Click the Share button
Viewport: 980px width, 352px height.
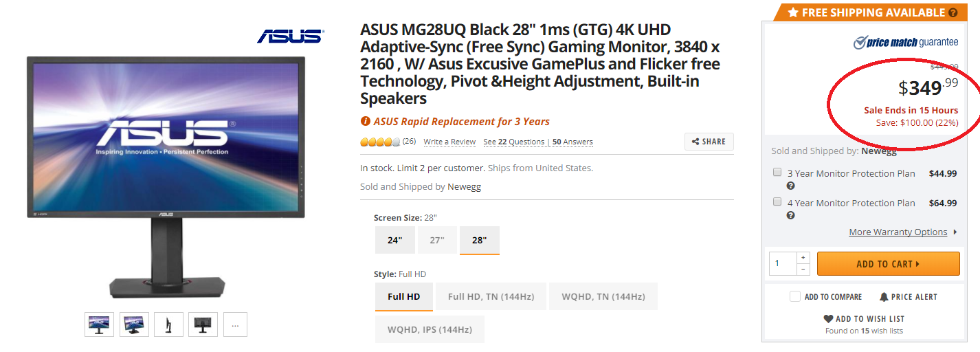(709, 142)
